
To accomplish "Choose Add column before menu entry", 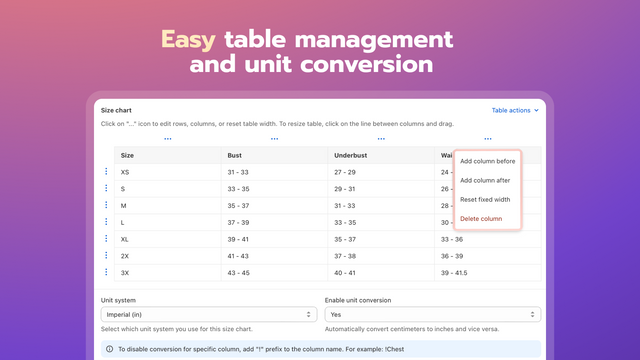I will [x=487, y=161].
